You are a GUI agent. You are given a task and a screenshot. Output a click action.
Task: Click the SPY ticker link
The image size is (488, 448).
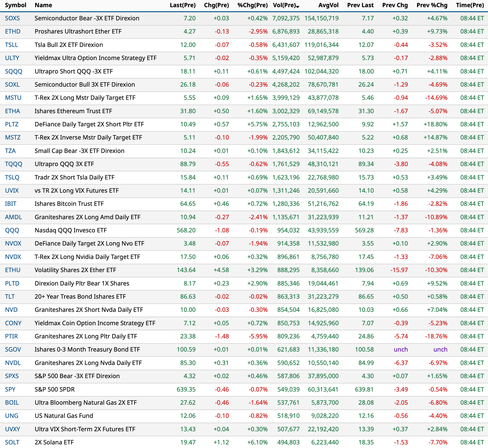10,390
